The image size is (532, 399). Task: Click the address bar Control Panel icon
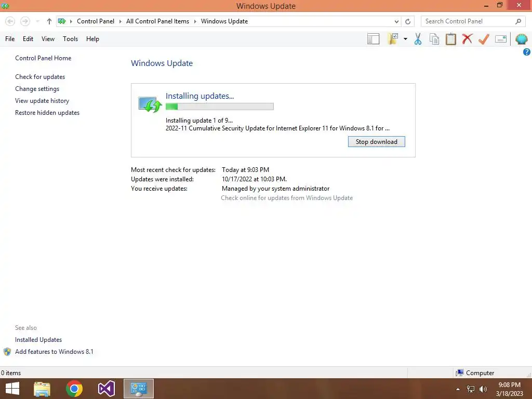(x=62, y=21)
